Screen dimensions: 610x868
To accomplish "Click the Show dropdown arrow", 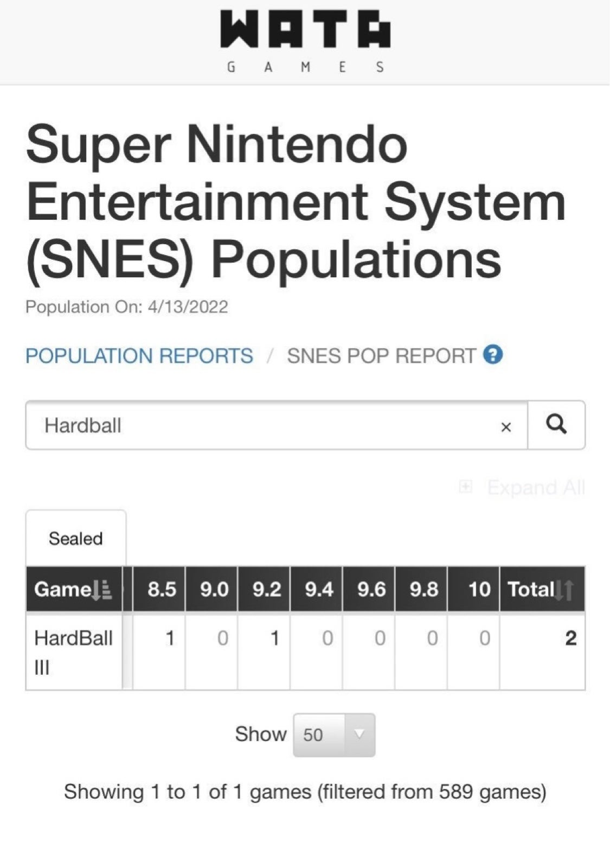I will tap(359, 735).
